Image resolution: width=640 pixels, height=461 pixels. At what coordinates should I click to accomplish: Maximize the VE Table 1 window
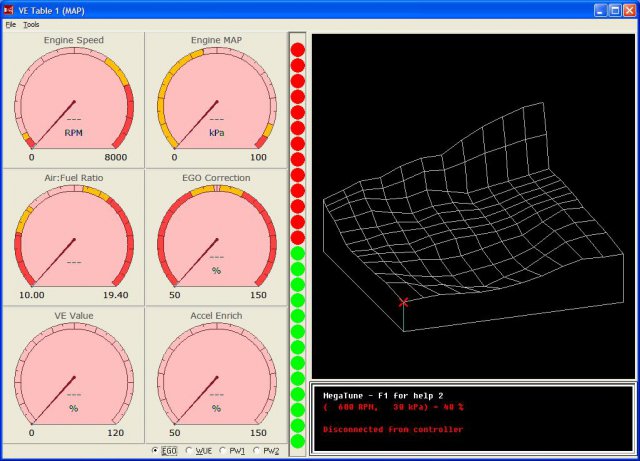pos(614,9)
